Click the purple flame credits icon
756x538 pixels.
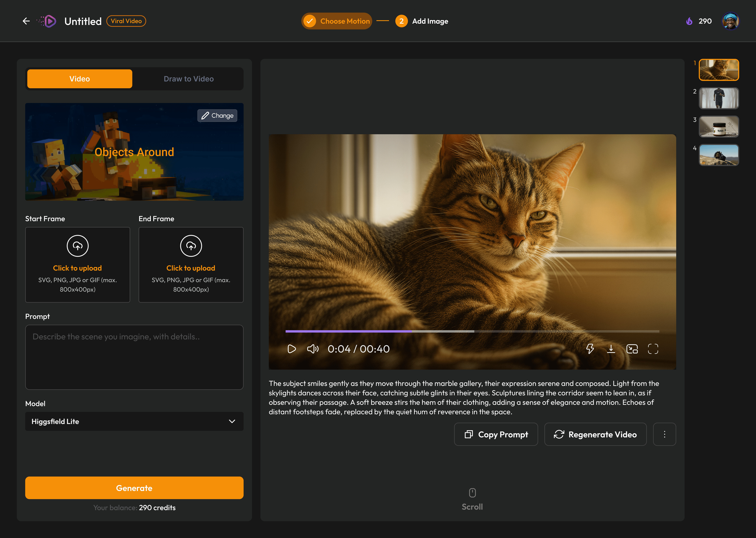[x=689, y=21]
